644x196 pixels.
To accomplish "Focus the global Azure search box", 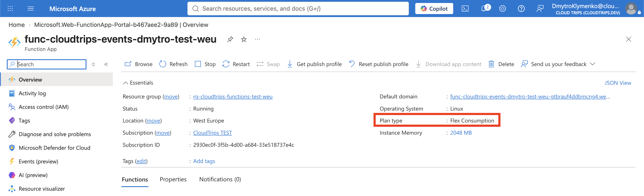I will coord(298,9).
